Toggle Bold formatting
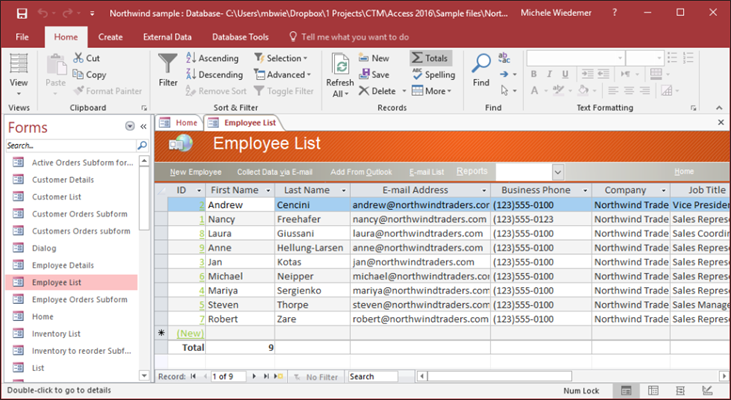 [x=534, y=74]
